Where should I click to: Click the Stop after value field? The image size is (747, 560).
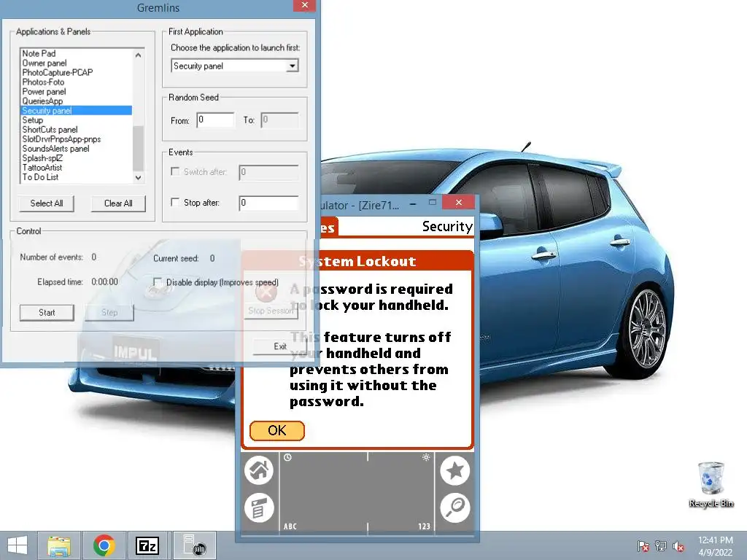click(268, 203)
